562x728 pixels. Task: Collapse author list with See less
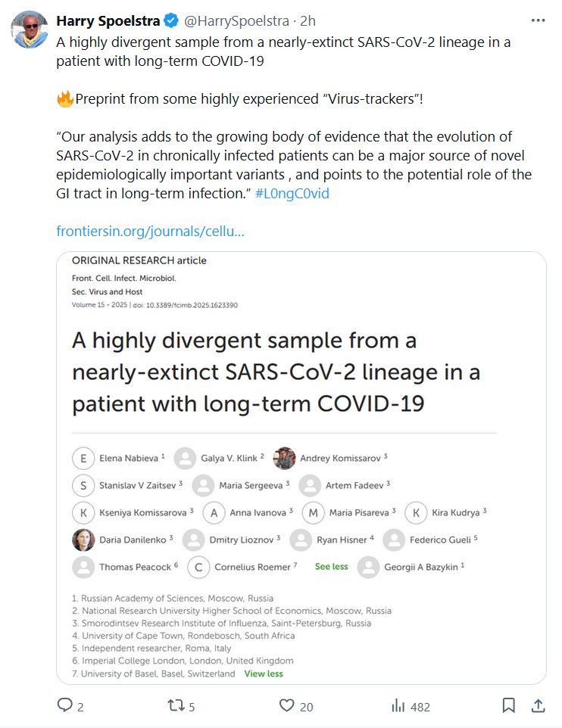[x=331, y=566]
